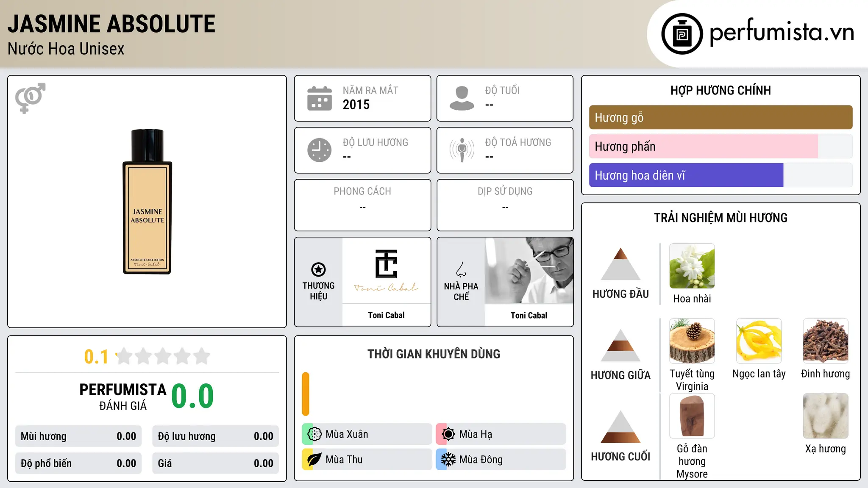Click the sun icon for Mùa Hạ
Screen dimensions: 868x488
coord(448,434)
